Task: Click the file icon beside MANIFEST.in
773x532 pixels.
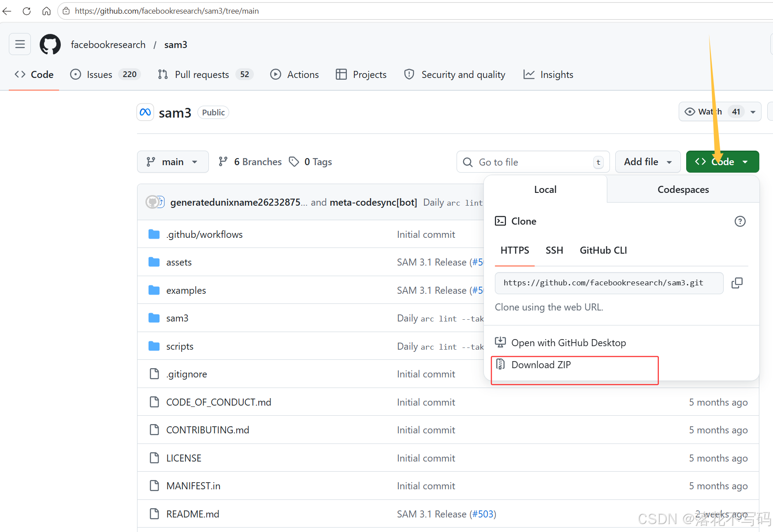Action: tap(154, 485)
